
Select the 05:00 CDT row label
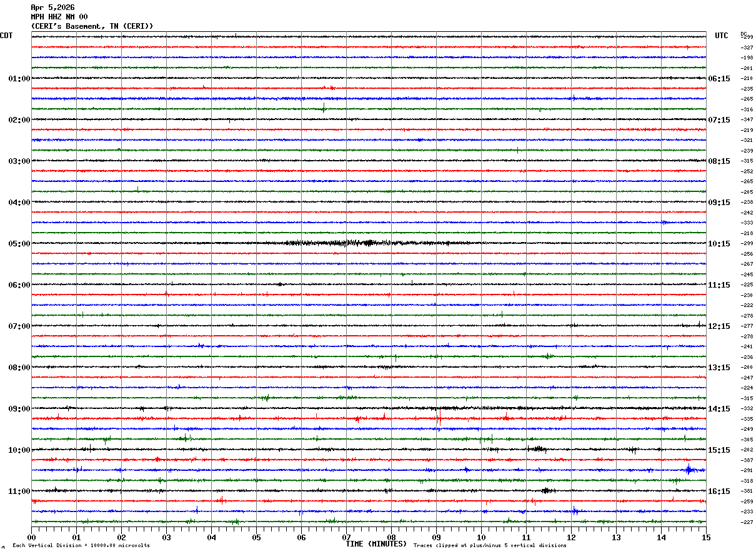tap(19, 244)
